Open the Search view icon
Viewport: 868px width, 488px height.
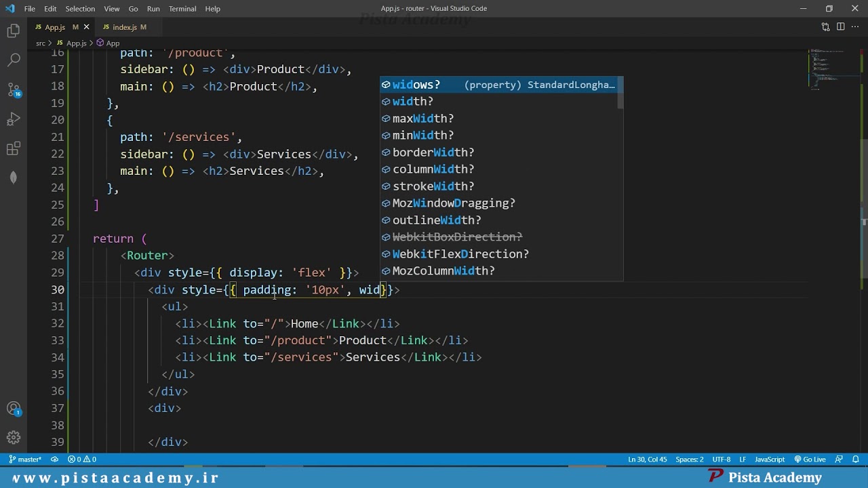14,60
